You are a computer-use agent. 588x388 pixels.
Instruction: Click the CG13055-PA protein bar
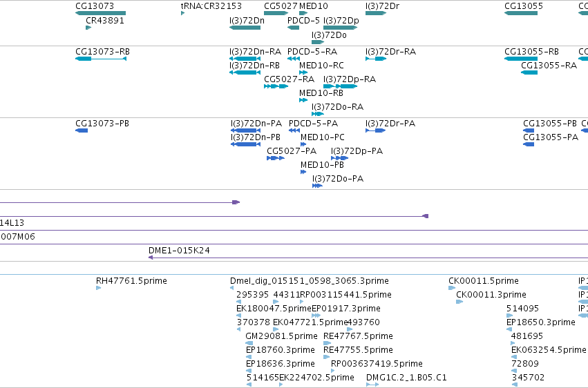pyautogui.click(x=529, y=144)
